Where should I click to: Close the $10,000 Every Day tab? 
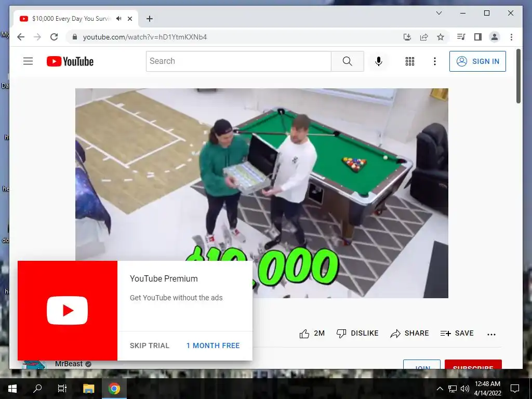[129, 19]
